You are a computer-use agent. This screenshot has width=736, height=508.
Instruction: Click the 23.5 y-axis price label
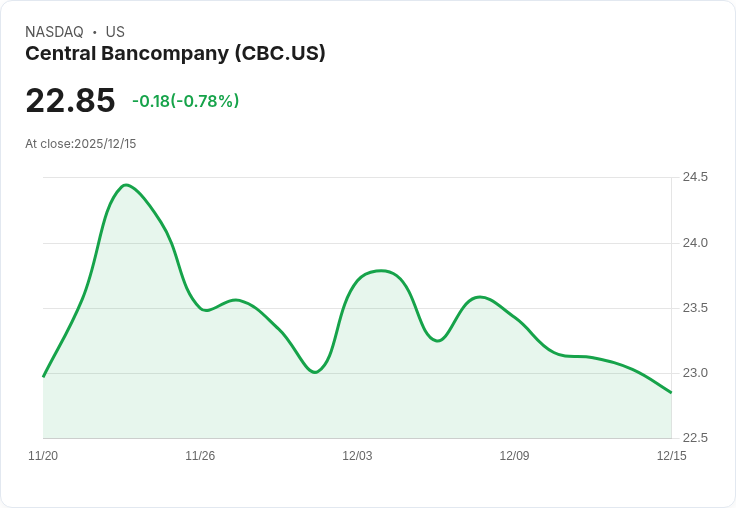tap(695, 308)
